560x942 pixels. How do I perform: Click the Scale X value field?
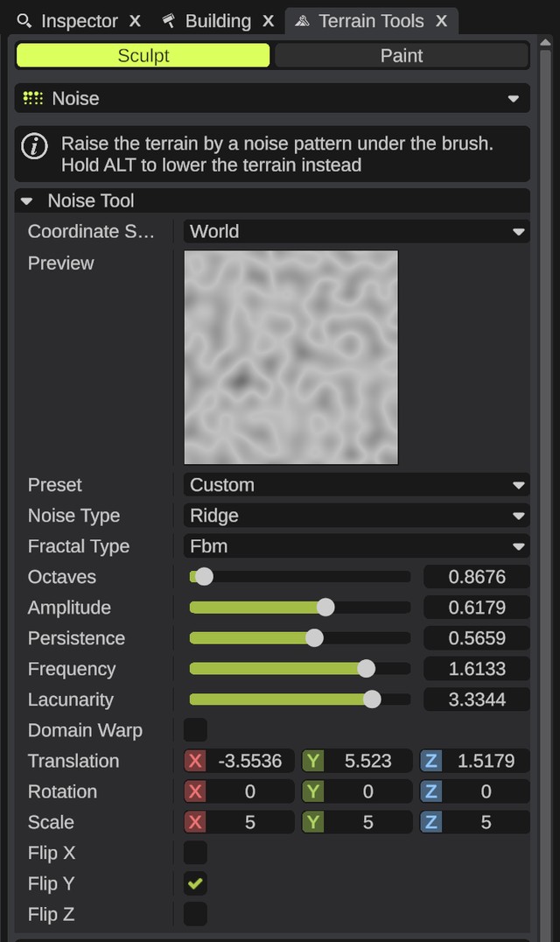point(249,822)
